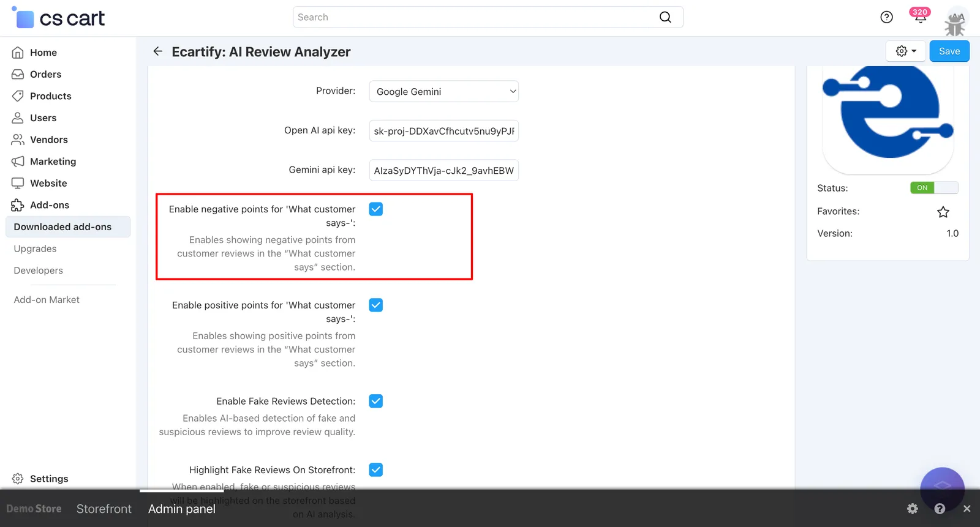The image size is (980, 527).
Task: Open the Add-on Market link
Action: [47, 300]
